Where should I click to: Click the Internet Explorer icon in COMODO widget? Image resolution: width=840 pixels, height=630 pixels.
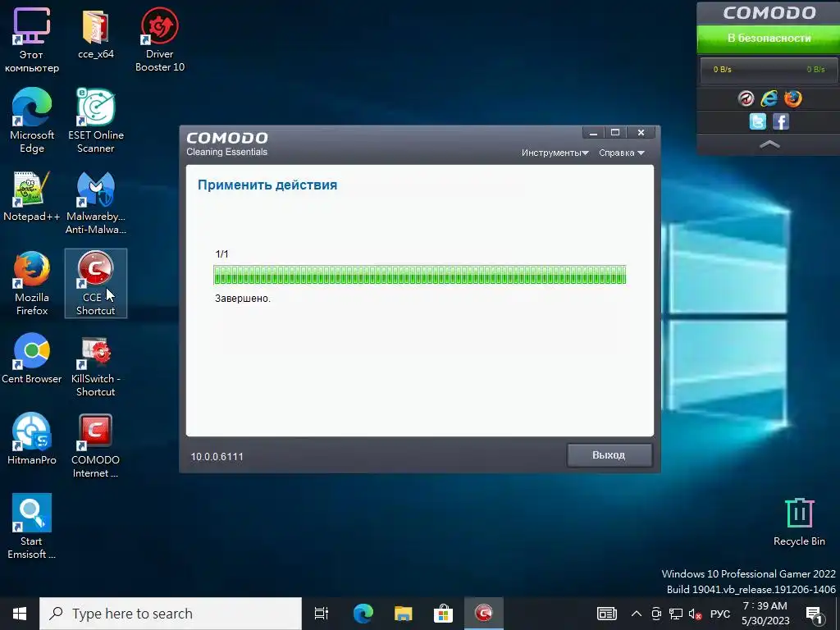click(769, 98)
